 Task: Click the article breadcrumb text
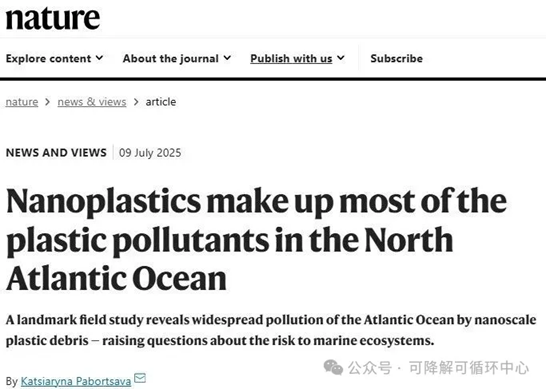[161, 102]
